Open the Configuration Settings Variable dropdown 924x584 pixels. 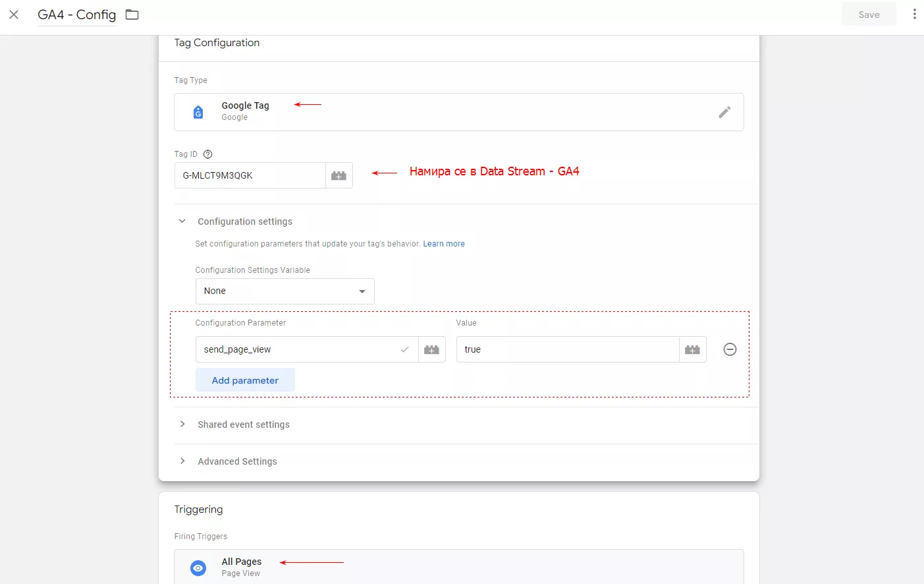click(x=285, y=291)
